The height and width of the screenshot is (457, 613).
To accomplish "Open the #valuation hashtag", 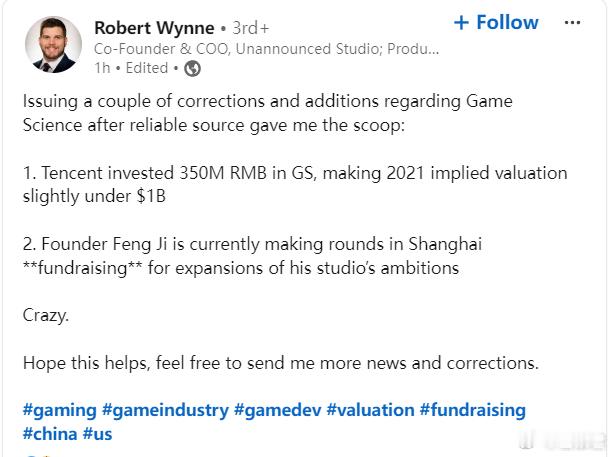I will [x=370, y=410].
